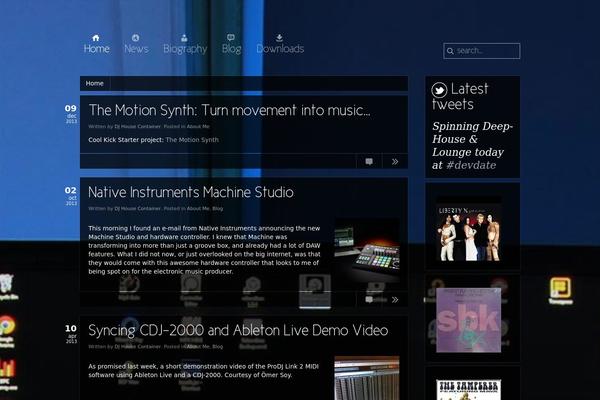Follow The Motion Synth Kickstarter link
The height and width of the screenshot is (400, 600).
point(192,140)
